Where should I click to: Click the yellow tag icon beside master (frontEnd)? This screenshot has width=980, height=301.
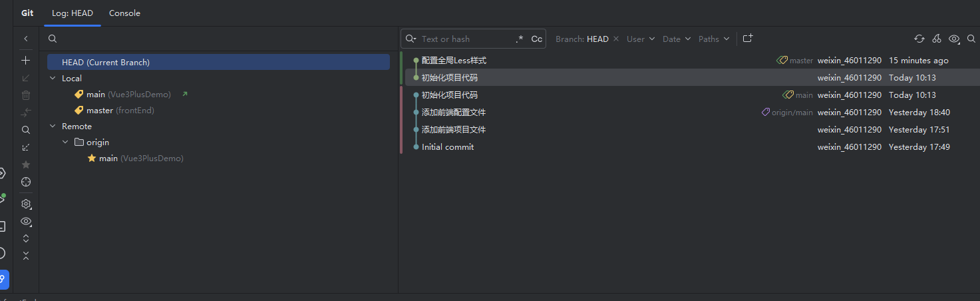pos(79,110)
